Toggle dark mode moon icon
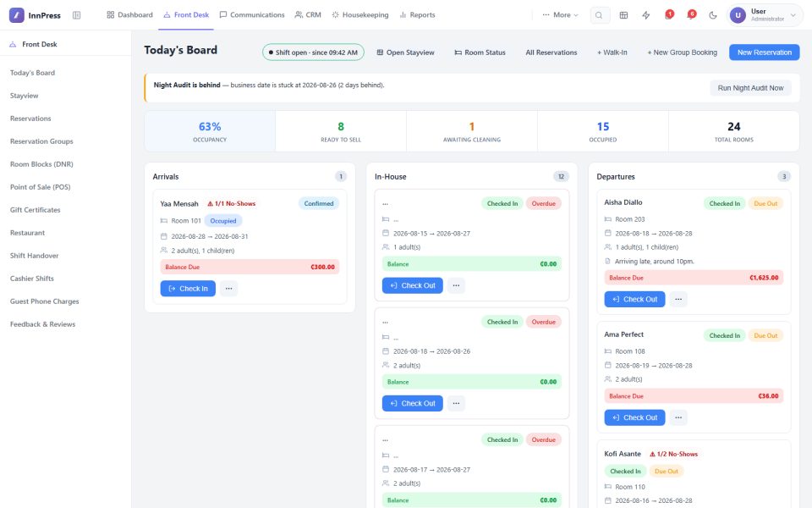This screenshot has height=508, width=812. pos(713,15)
